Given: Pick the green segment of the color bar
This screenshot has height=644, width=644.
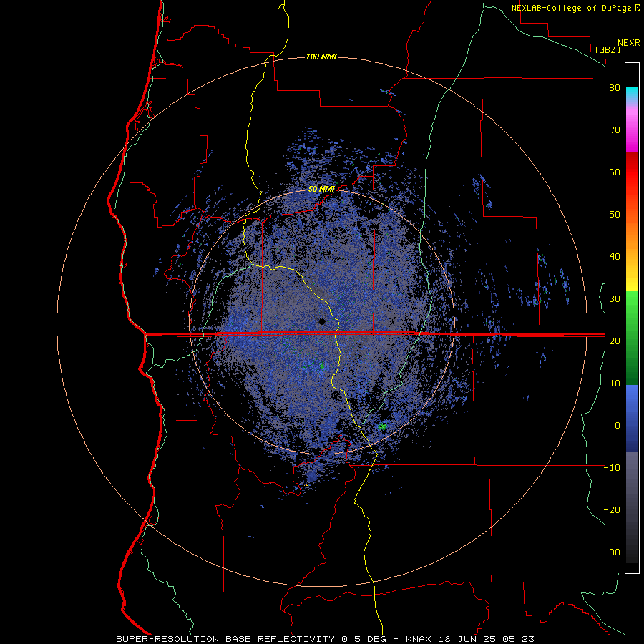Looking at the screenshot, I should pos(632,338).
